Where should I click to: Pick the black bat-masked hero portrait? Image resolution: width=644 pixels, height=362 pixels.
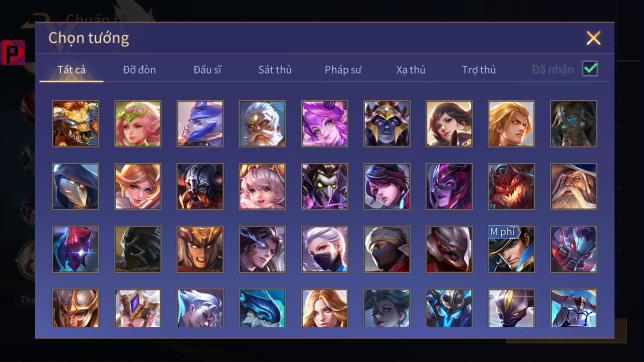coord(138,249)
